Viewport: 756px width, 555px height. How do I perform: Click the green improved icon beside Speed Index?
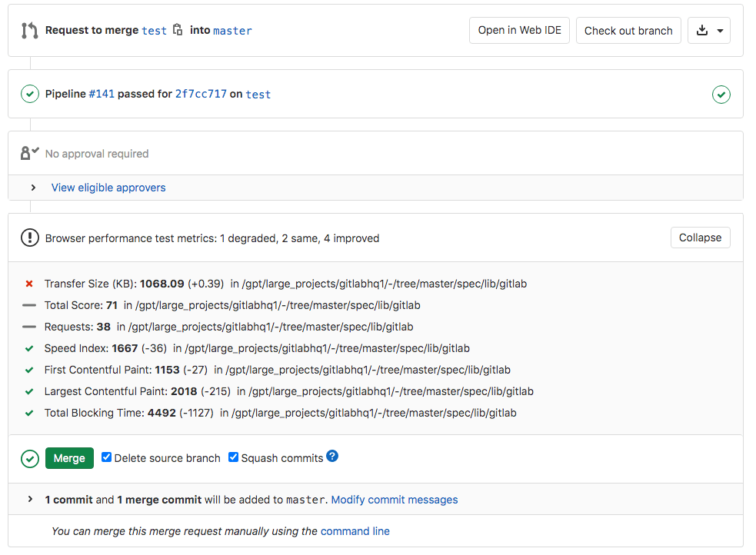pos(28,347)
